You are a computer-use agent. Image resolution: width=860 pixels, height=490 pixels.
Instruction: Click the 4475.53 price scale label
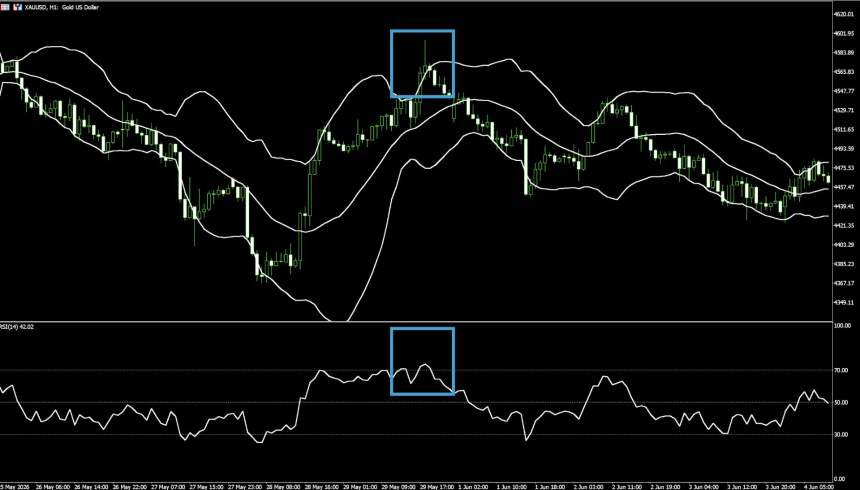click(x=844, y=168)
